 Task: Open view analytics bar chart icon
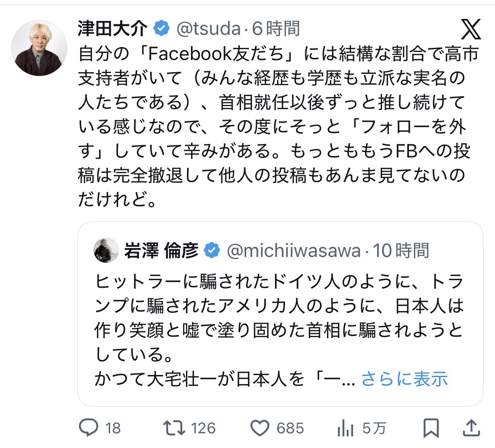tap(345, 428)
